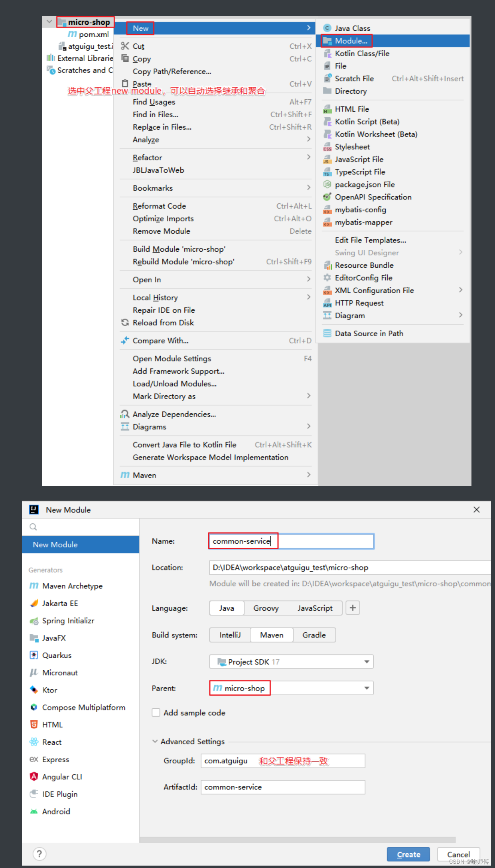This screenshot has width=495, height=868.
Task: Select Module... in the New submenu
Action: (x=393, y=41)
